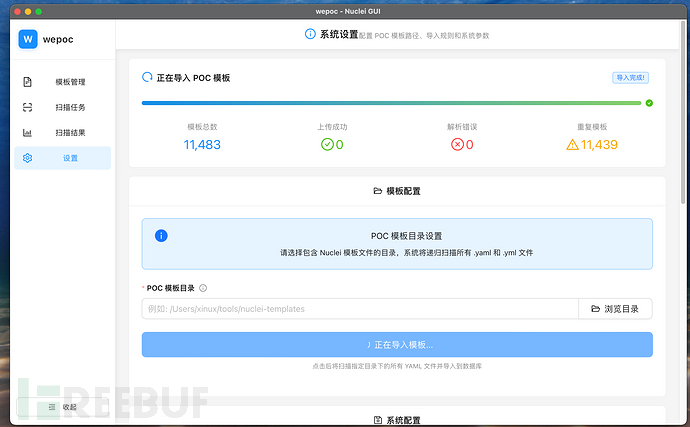690x427 pixels.
Task: Click the scan results chart icon
Action: point(27,133)
